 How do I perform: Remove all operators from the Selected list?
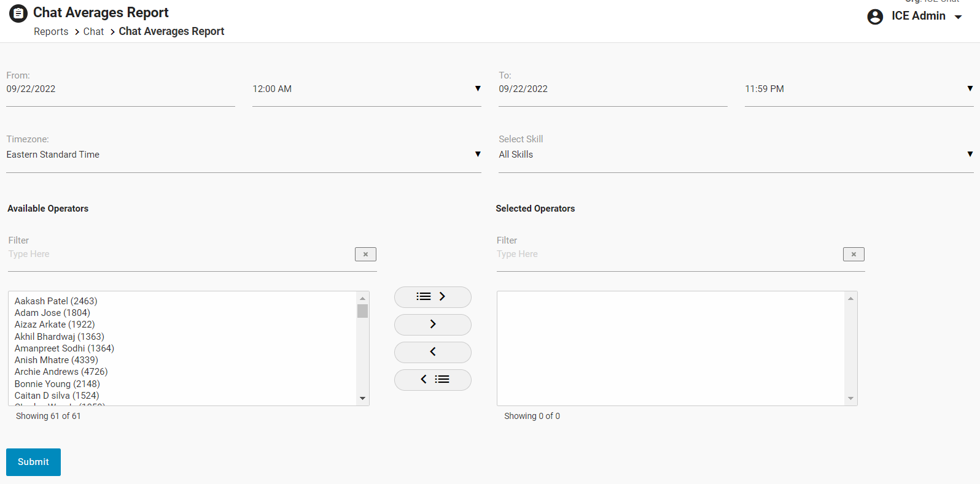[x=432, y=380]
